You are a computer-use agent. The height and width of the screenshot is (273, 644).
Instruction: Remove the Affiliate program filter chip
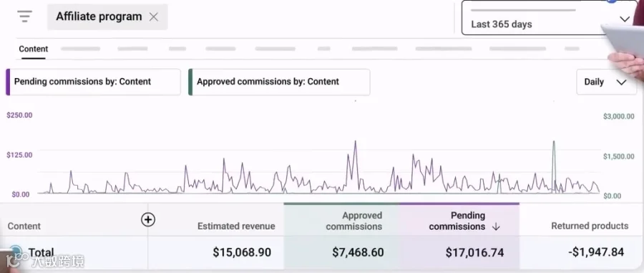pos(154,17)
